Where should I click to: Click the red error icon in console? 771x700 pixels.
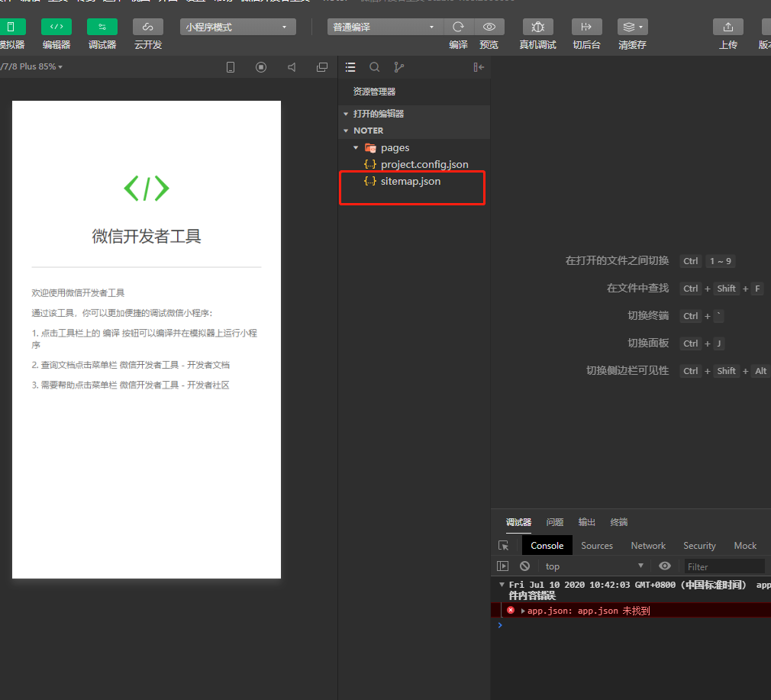[511, 610]
